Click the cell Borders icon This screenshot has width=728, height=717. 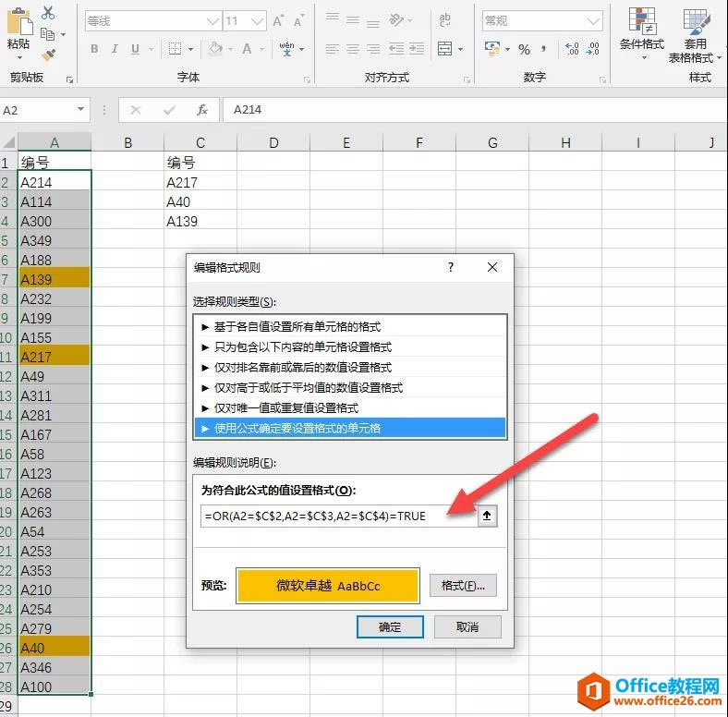(x=175, y=48)
